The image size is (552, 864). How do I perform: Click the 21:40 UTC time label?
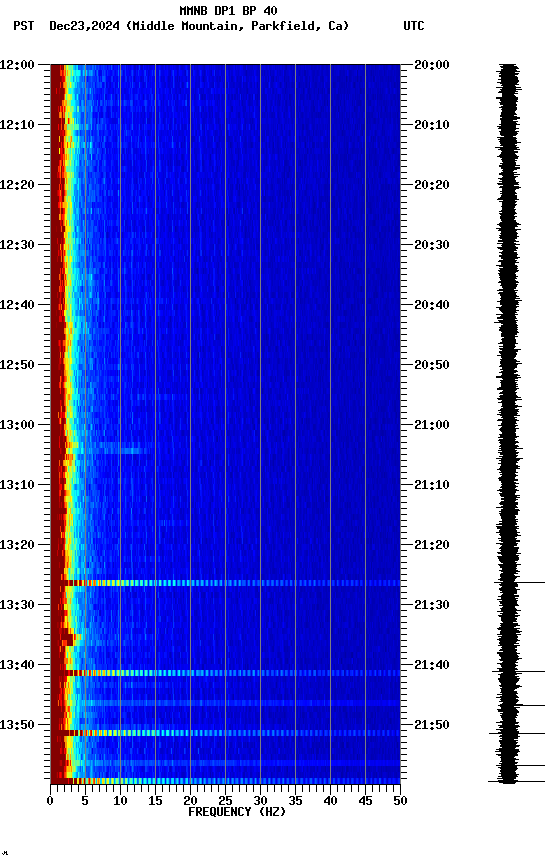click(x=432, y=666)
